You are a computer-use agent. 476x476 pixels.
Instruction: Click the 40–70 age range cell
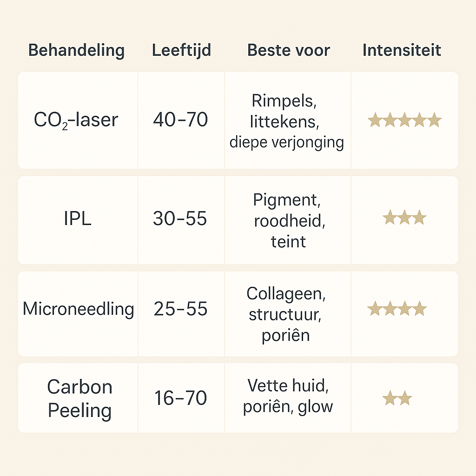click(x=180, y=120)
